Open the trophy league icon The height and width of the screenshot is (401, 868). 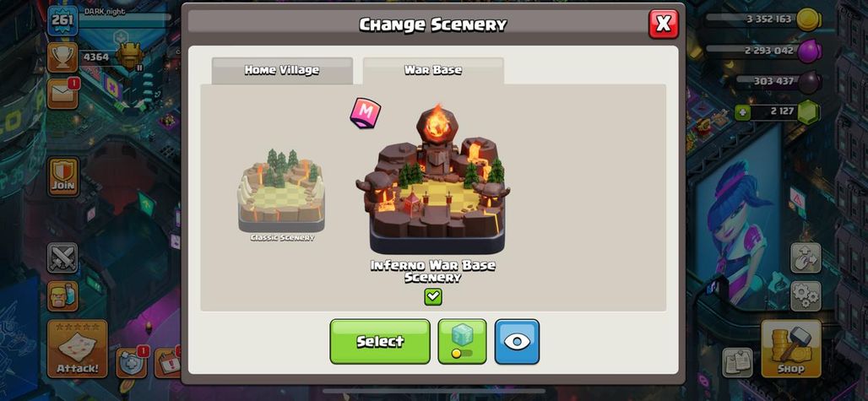62,57
